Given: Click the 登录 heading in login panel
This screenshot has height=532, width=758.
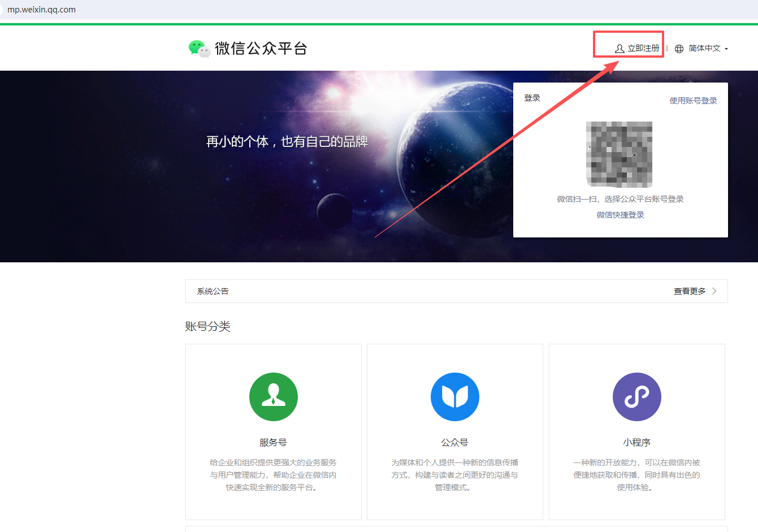Looking at the screenshot, I should click(532, 98).
